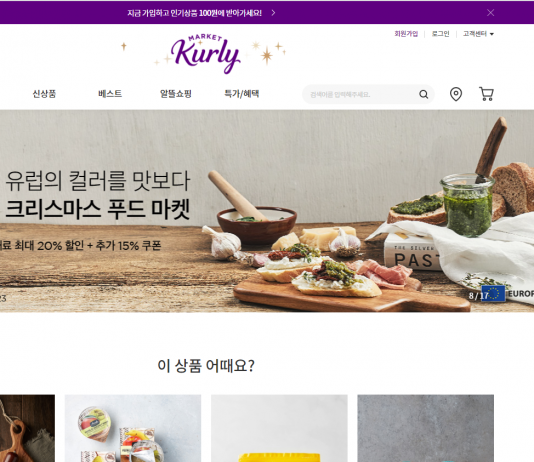
Task: Open the 알뜰쇼핑 menu
Action: [176, 94]
